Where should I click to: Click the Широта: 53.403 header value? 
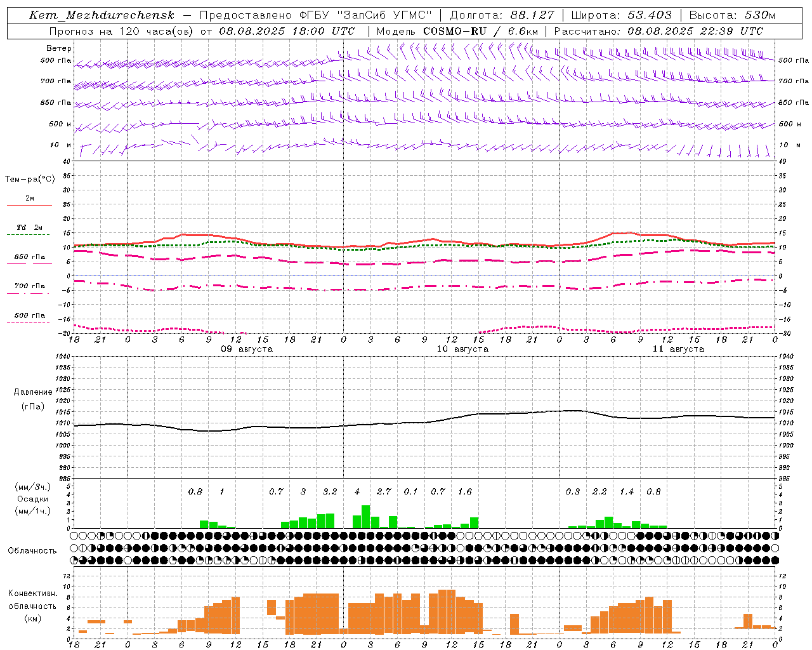coord(621,15)
